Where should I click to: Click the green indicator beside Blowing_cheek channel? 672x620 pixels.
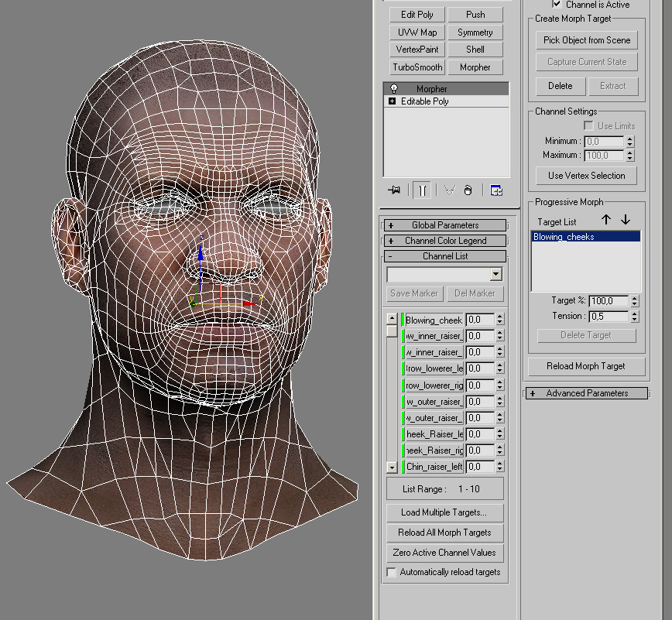403,320
